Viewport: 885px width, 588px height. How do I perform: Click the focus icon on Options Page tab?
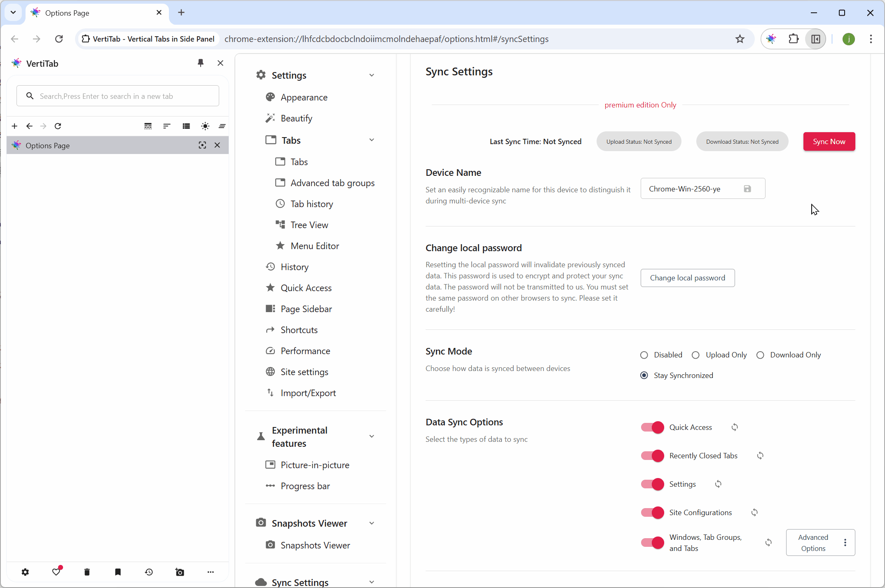(202, 145)
